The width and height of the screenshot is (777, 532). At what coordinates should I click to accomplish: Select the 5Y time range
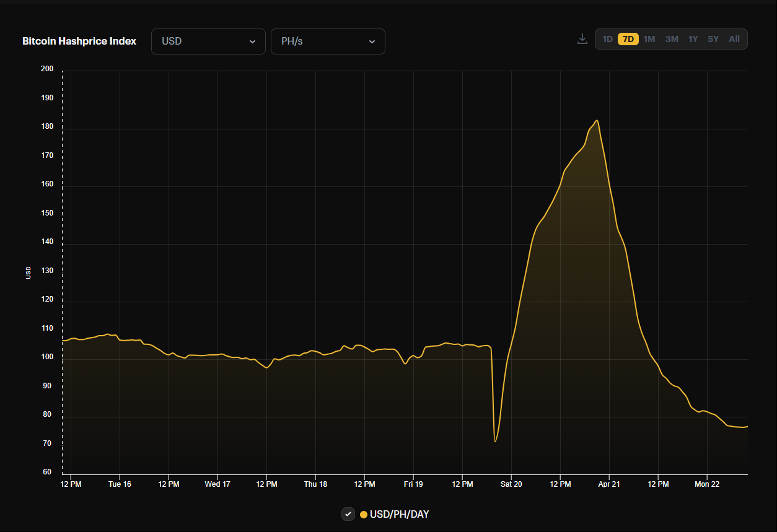point(713,39)
